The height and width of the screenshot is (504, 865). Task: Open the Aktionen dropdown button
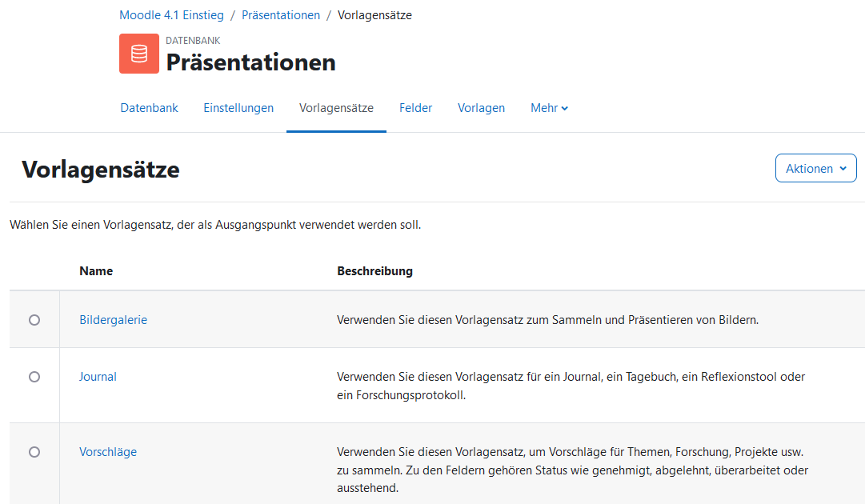click(x=815, y=169)
